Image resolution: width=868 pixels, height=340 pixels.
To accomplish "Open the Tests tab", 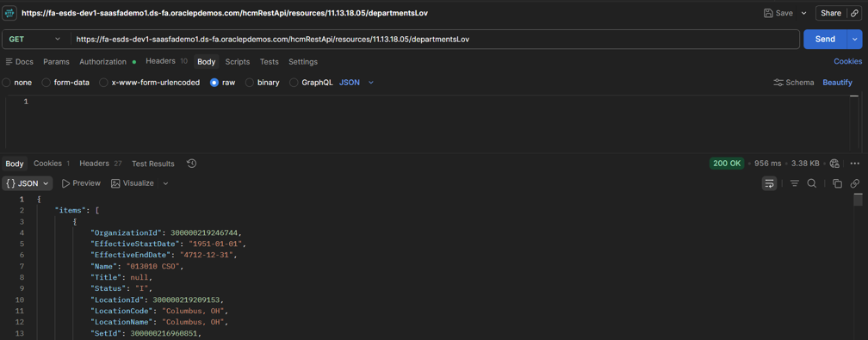I will (269, 61).
